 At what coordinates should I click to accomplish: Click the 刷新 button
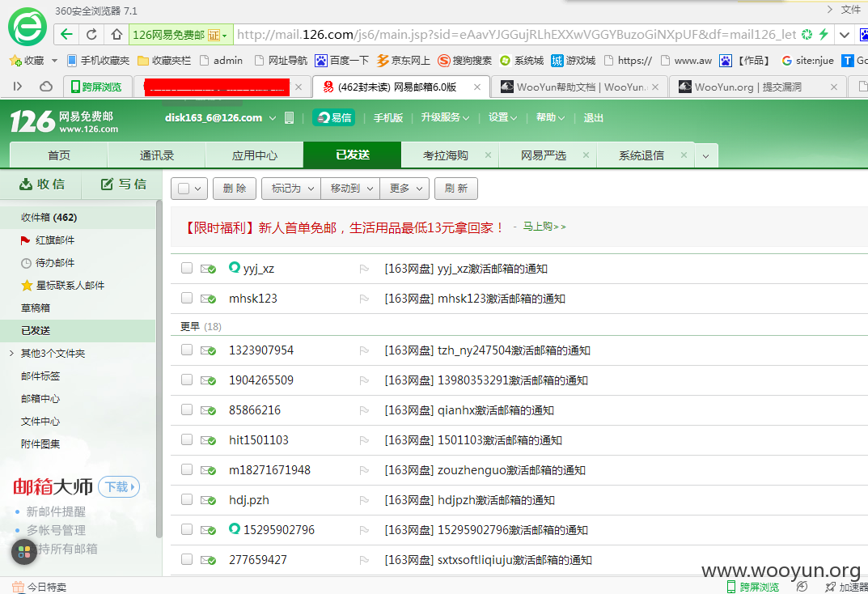coord(456,189)
